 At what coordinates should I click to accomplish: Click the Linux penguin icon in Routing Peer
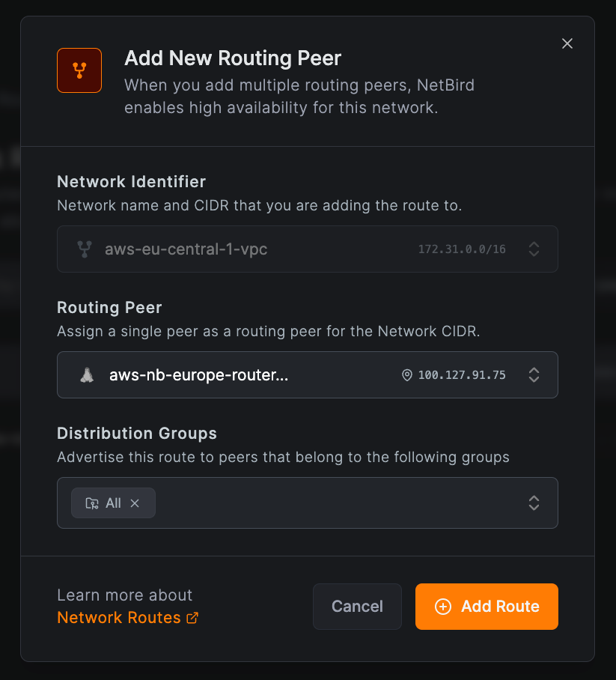coord(87,374)
